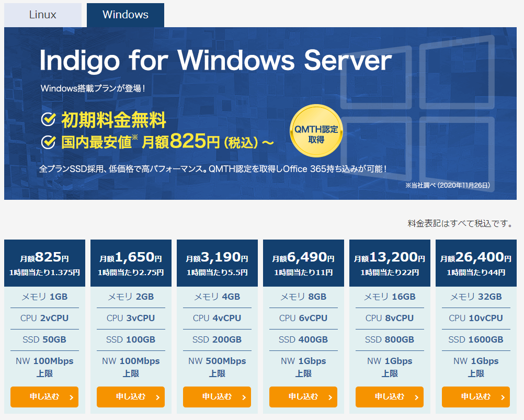Screen dimensions: 524x420
Task: Click メモリ 4GB specification text
Action: 217,297
